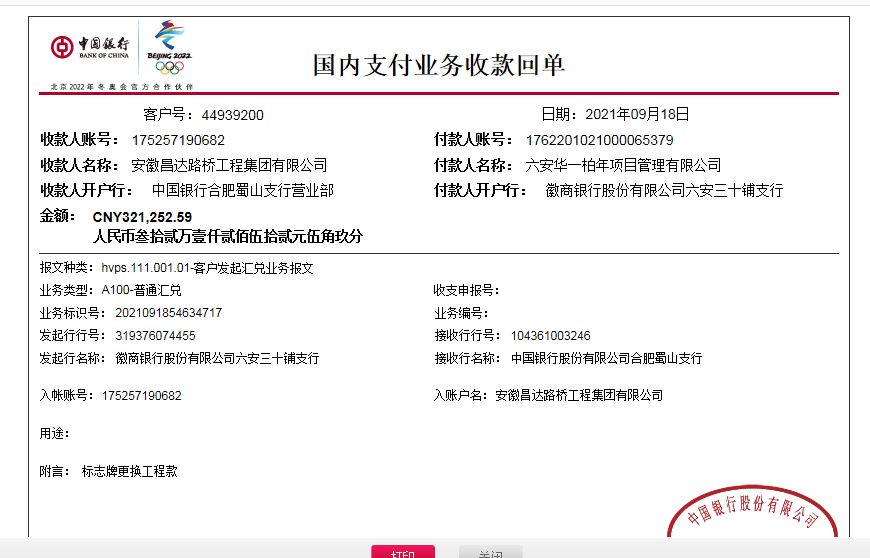Click payer name 六安华一柏年项目管理有限公司

623,165
